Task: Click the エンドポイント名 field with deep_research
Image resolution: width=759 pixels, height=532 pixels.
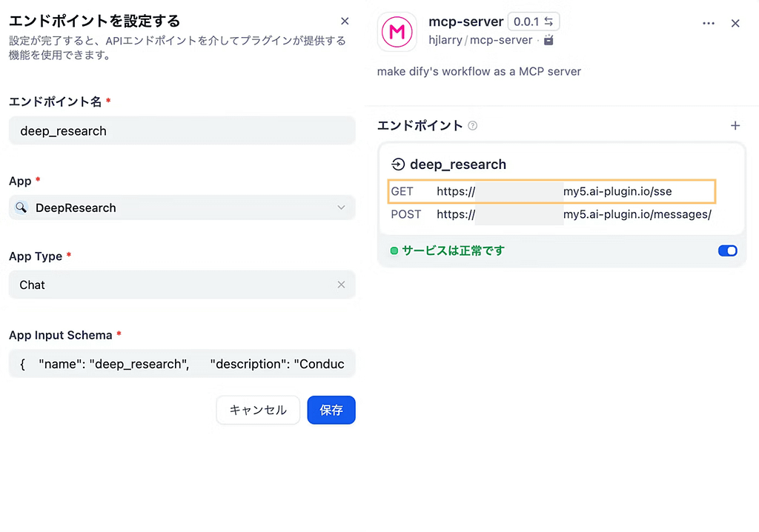Action: (x=182, y=131)
